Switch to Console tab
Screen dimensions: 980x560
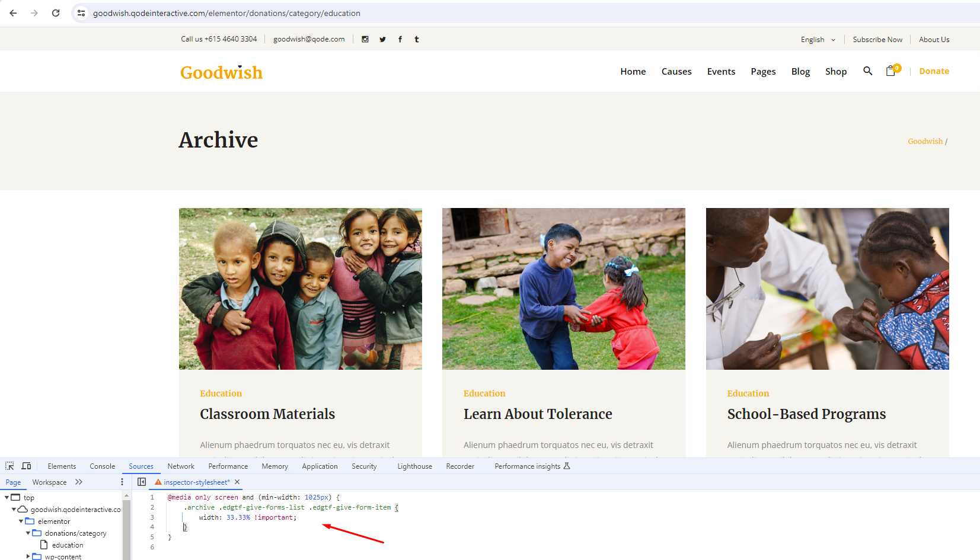(102, 466)
